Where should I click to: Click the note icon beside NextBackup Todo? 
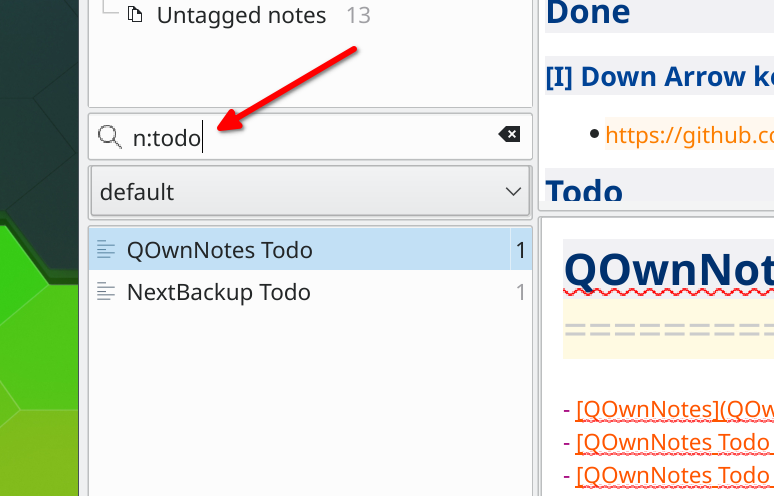pos(107,293)
